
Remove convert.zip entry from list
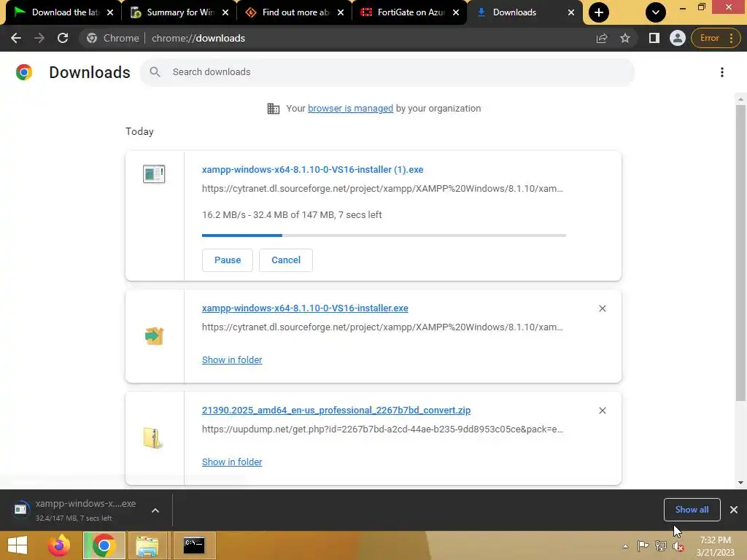click(602, 411)
